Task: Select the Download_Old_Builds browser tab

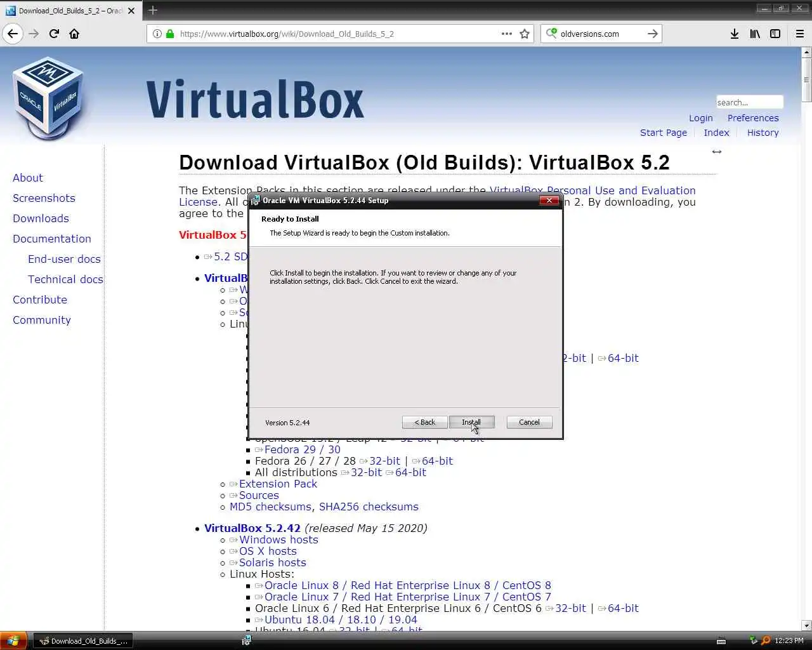Action: pos(70,11)
